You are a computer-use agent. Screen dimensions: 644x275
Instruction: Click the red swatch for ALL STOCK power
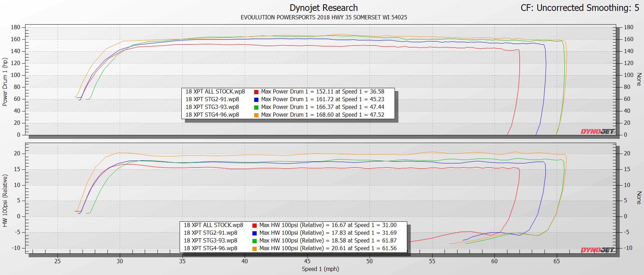[256, 92]
